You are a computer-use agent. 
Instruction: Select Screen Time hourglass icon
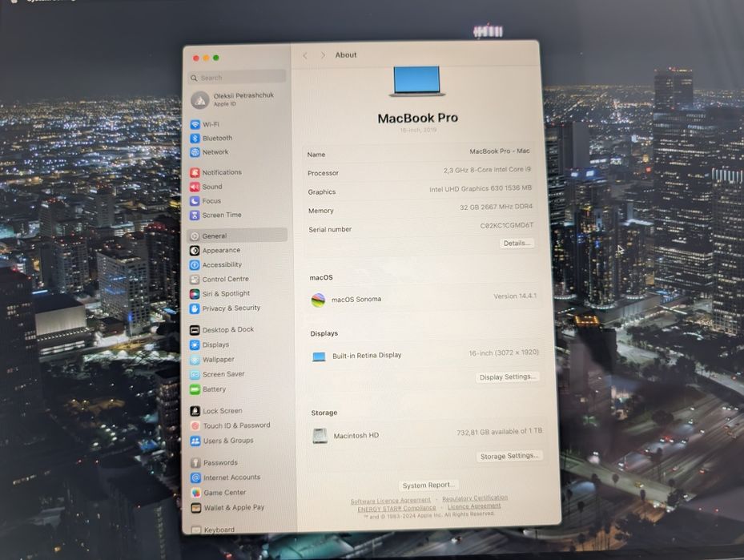click(195, 215)
